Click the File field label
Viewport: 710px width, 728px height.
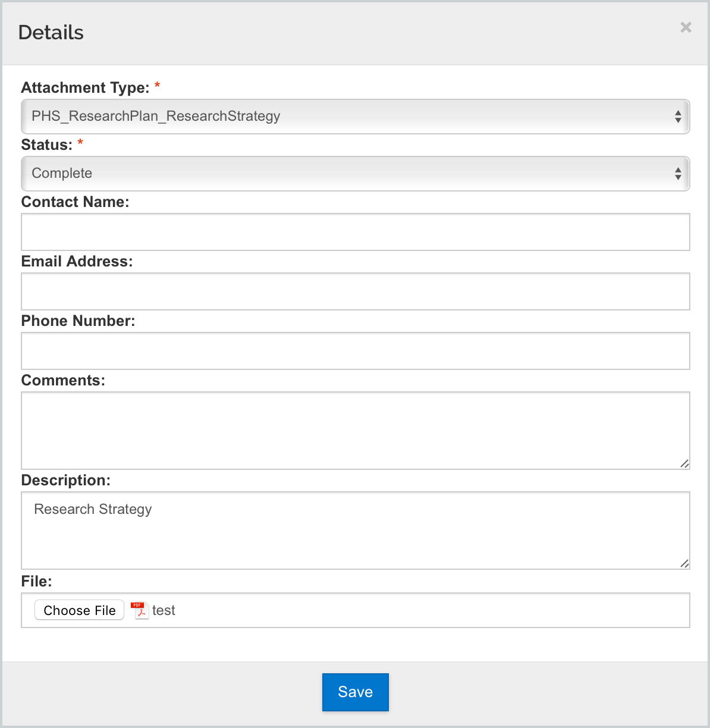37,581
